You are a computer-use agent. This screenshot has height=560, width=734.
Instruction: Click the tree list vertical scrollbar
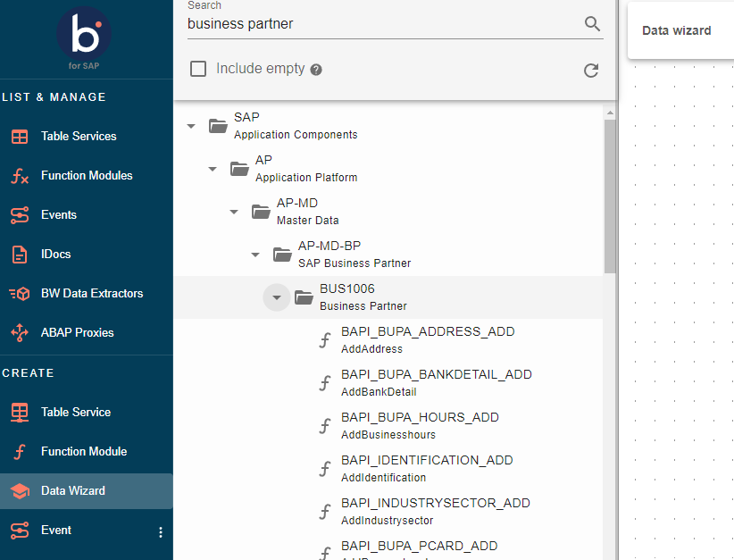point(610,196)
